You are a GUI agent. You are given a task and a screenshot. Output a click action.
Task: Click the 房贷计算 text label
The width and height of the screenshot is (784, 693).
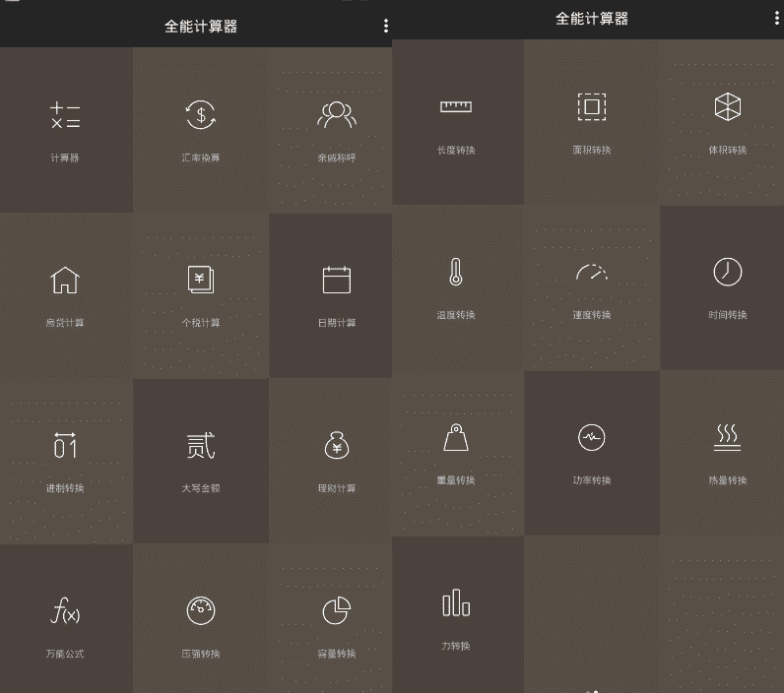pyautogui.click(x=65, y=323)
